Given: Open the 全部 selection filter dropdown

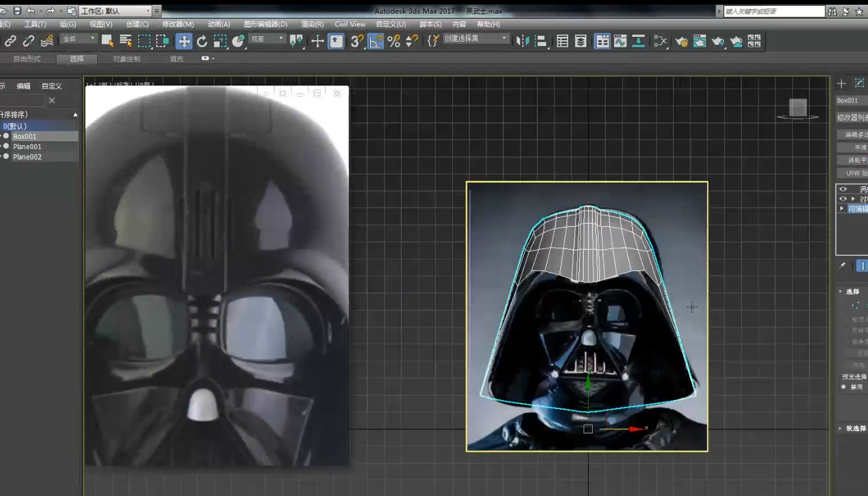Looking at the screenshot, I should pyautogui.click(x=78, y=39).
